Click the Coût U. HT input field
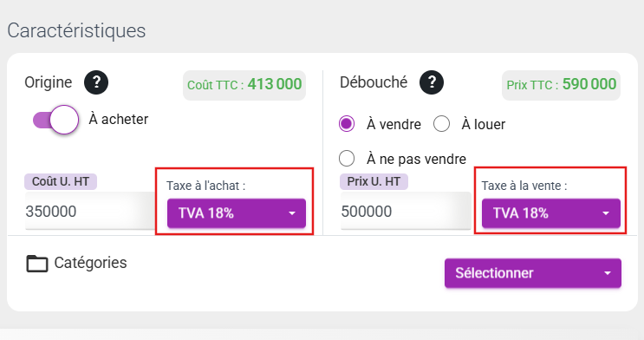 coord(89,211)
